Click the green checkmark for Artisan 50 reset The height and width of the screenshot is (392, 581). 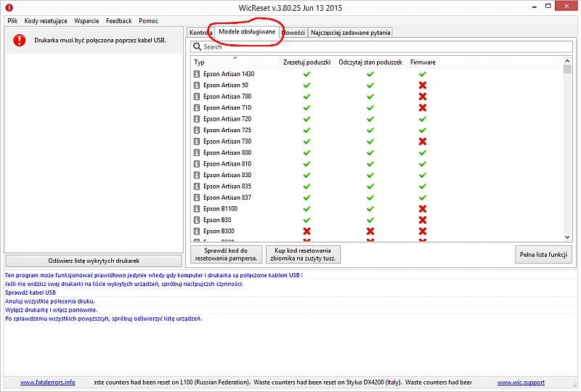306,85
